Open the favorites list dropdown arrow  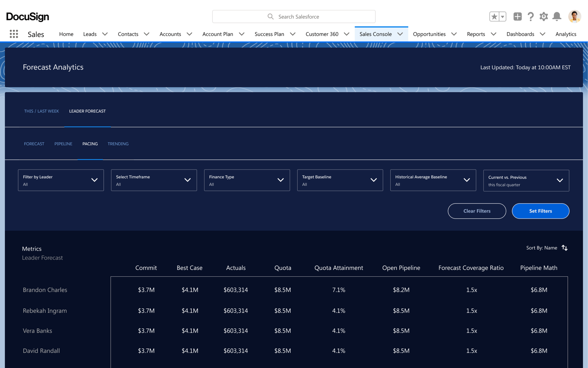(502, 16)
